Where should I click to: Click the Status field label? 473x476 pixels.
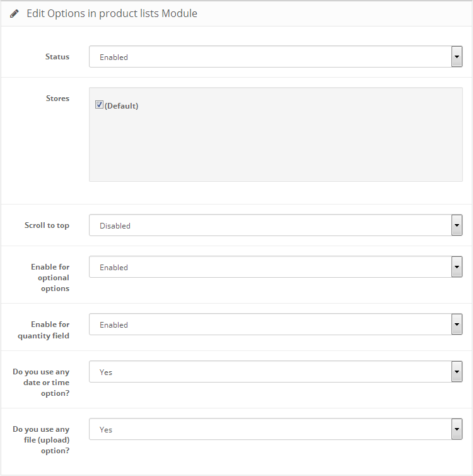tap(57, 57)
